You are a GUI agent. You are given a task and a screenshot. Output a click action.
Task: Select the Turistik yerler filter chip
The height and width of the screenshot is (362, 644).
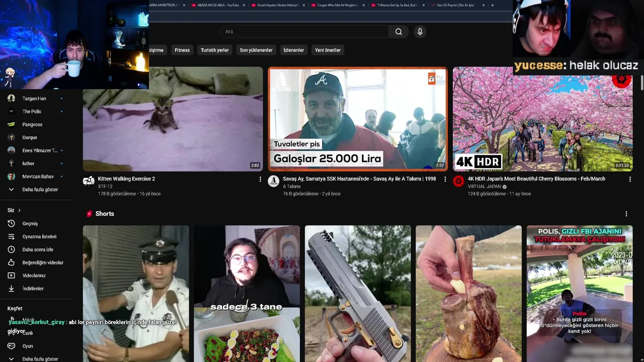pos(215,50)
